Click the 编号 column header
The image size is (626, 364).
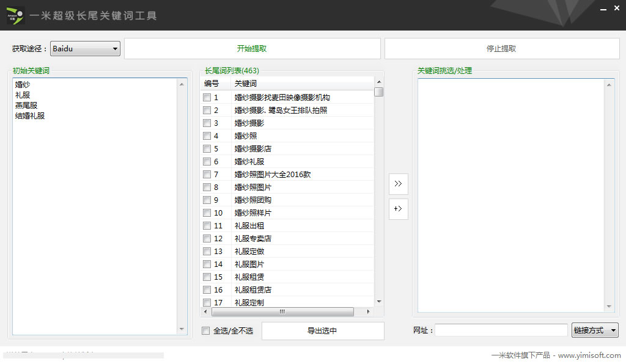pyautogui.click(x=216, y=83)
